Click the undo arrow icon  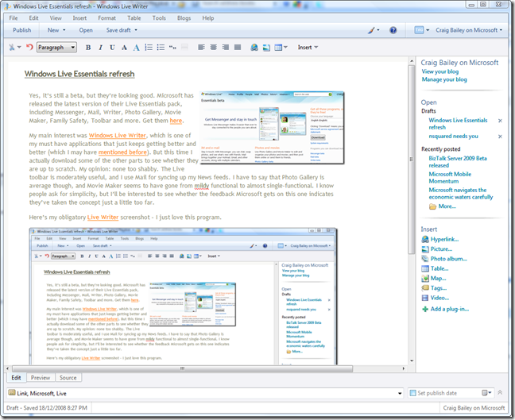tap(29, 48)
